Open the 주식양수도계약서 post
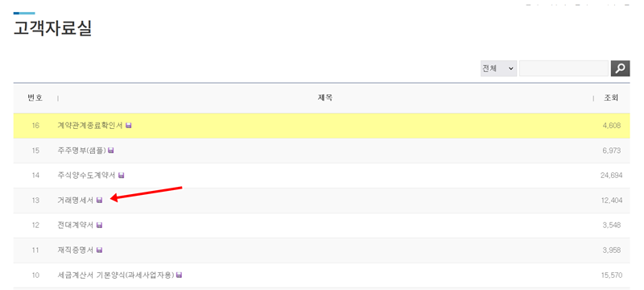The image size is (644, 290). tap(87, 176)
